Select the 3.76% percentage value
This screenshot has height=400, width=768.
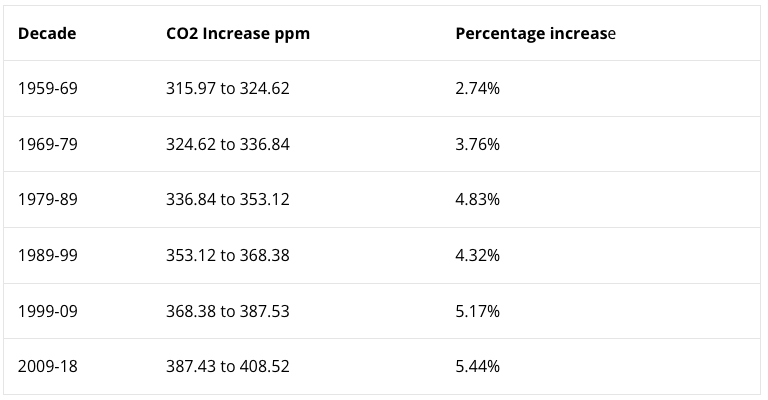coord(477,144)
